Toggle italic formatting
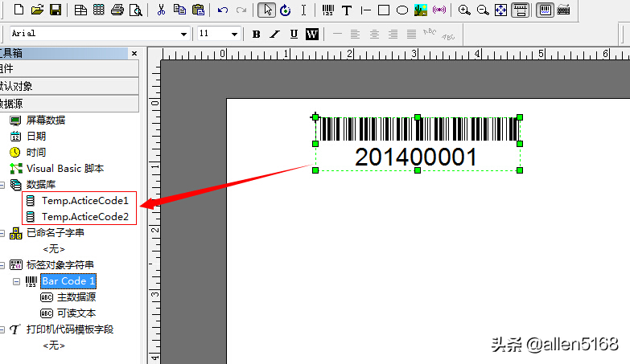 275,34
